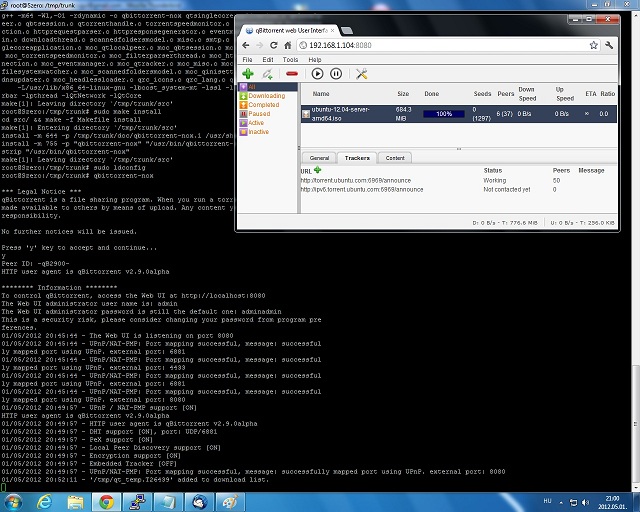Sort torrents by Name column
This screenshot has width=640, height=512.
click(321, 93)
